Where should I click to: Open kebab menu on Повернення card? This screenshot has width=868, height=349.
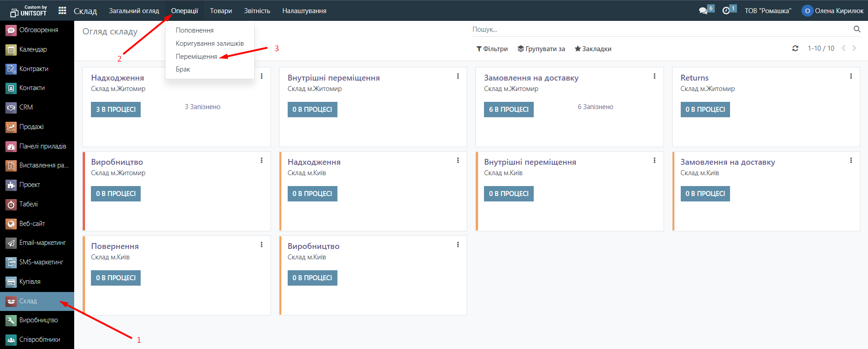[x=261, y=245]
